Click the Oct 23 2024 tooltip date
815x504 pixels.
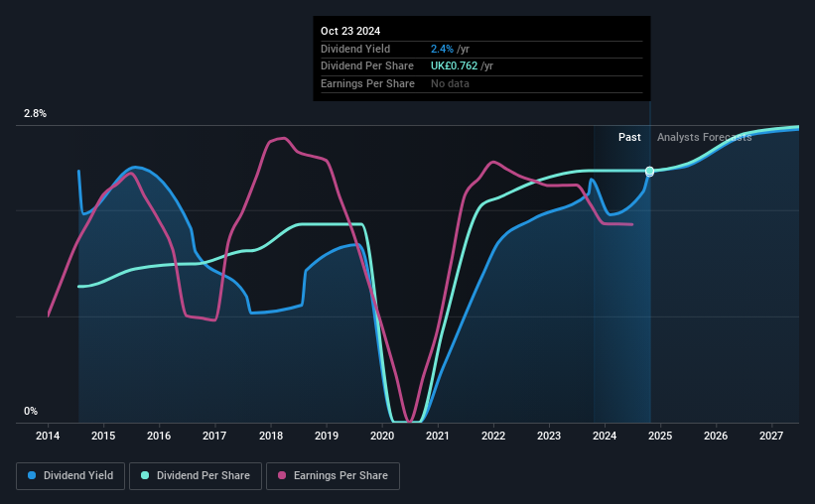350,31
